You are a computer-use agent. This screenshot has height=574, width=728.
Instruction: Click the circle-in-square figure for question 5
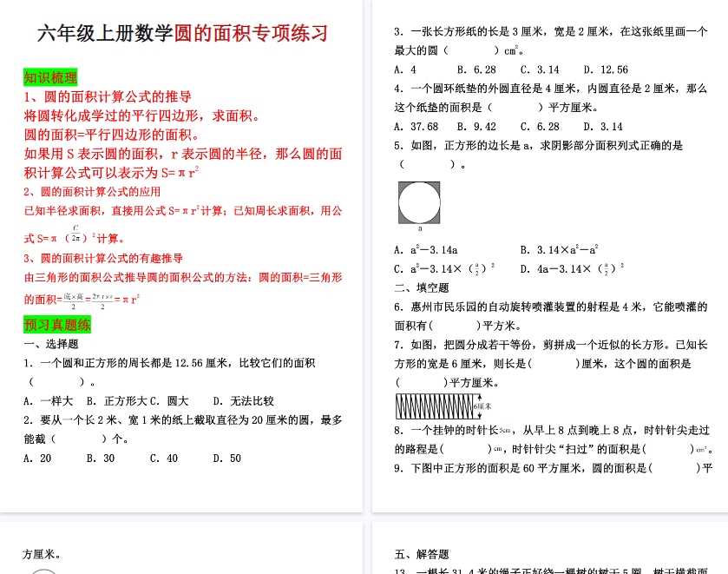[x=419, y=202]
